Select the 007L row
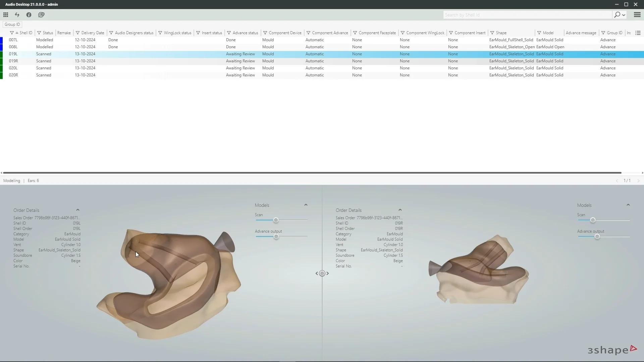Viewport: 644px width, 362px height. [x=13, y=40]
